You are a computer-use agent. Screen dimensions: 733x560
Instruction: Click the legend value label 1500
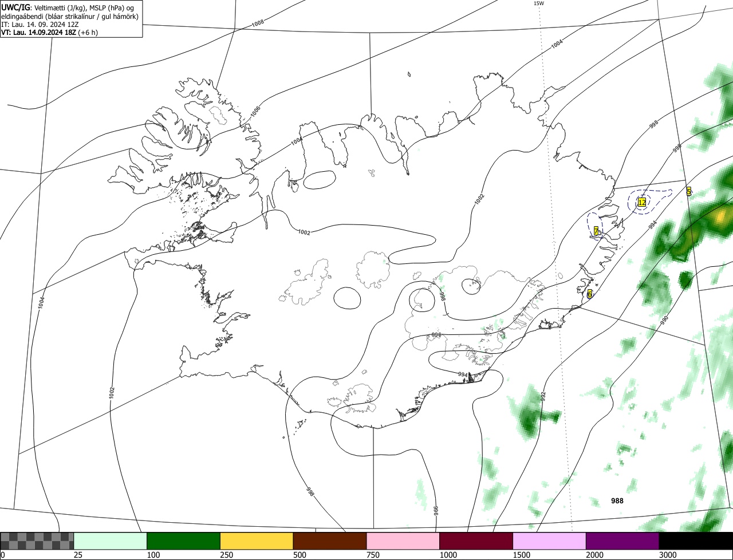click(x=521, y=555)
